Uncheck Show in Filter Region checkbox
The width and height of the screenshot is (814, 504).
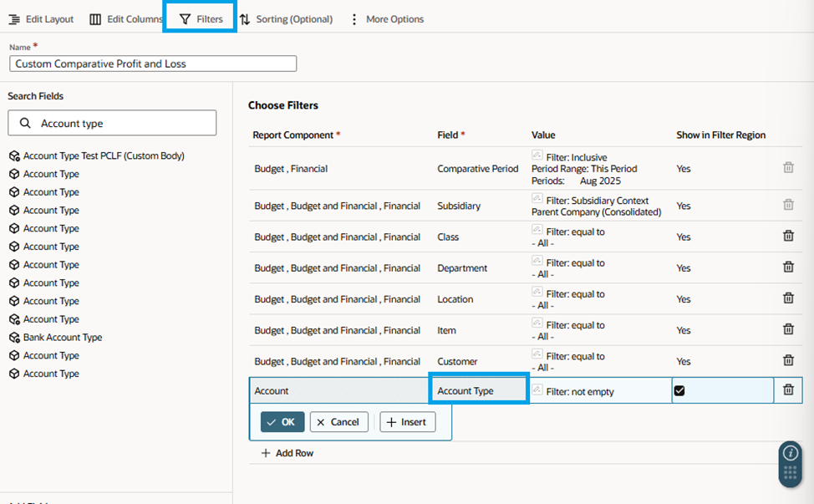click(x=679, y=391)
